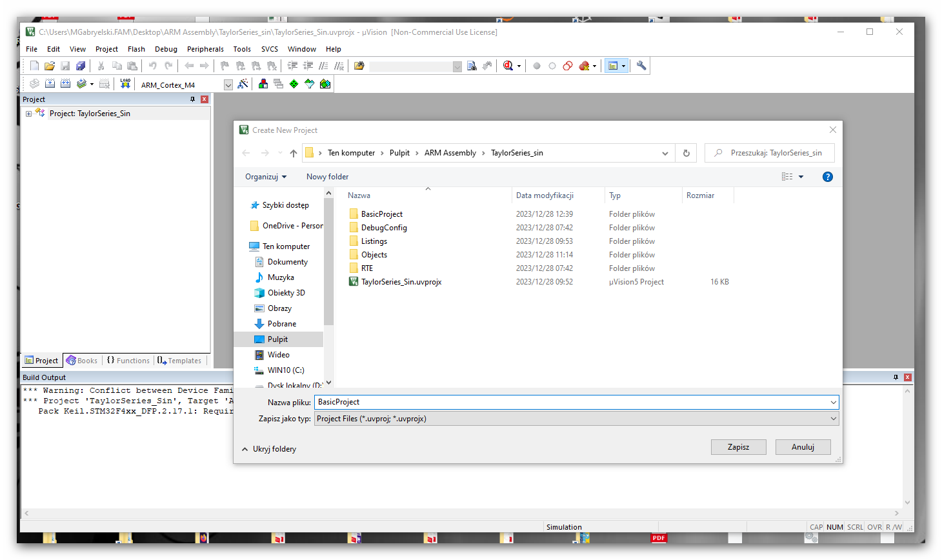Click the LOAD download to flash icon
Viewport: 942px width, 560px height.
coord(125,84)
